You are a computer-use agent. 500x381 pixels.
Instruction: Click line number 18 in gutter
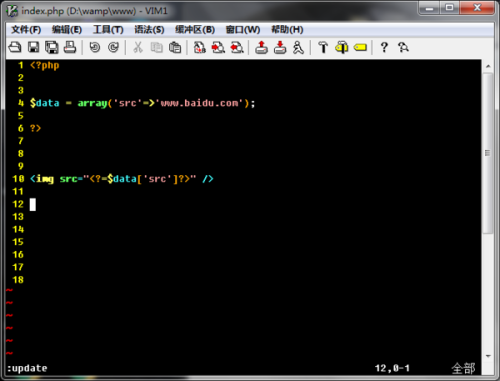(x=18, y=280)
